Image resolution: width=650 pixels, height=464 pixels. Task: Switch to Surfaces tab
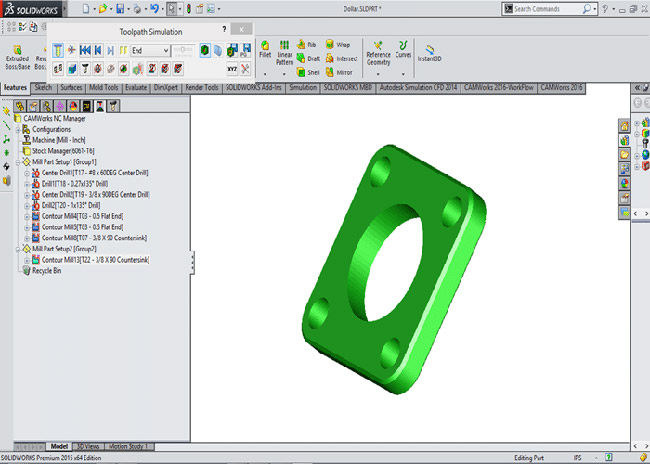coord(71,87)
